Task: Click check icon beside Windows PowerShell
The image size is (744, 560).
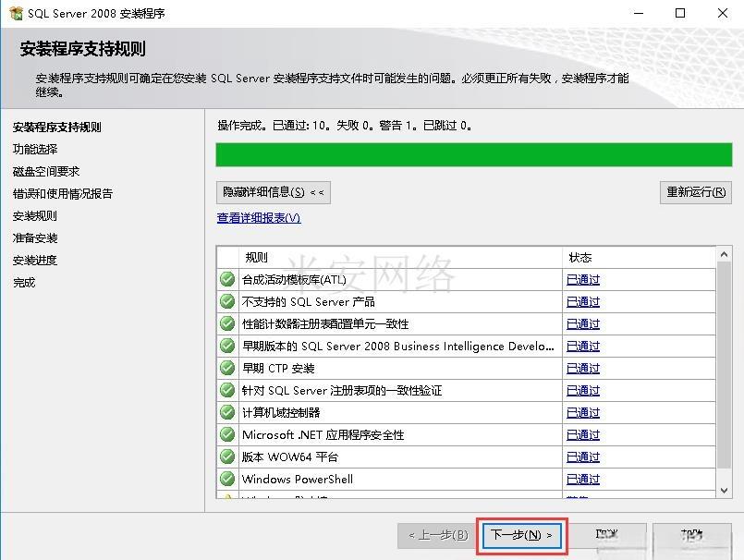Action: (227, 479)
